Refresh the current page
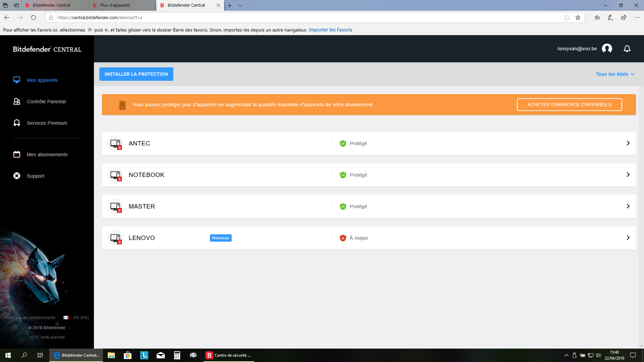The width and height of the screenshot is (644, 362). pos(34,17)
